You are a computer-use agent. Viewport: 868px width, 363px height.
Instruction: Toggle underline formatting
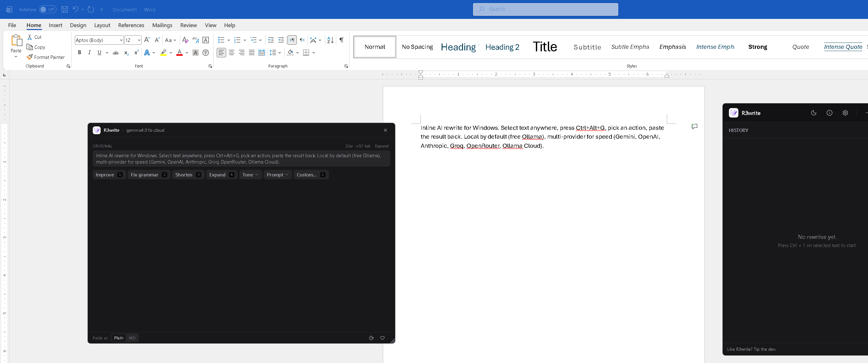99,53
